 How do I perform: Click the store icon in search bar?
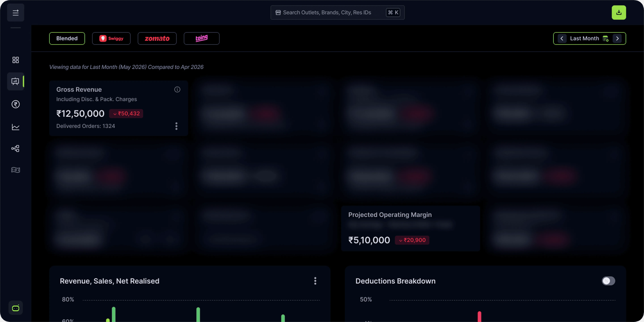(278, 13)
